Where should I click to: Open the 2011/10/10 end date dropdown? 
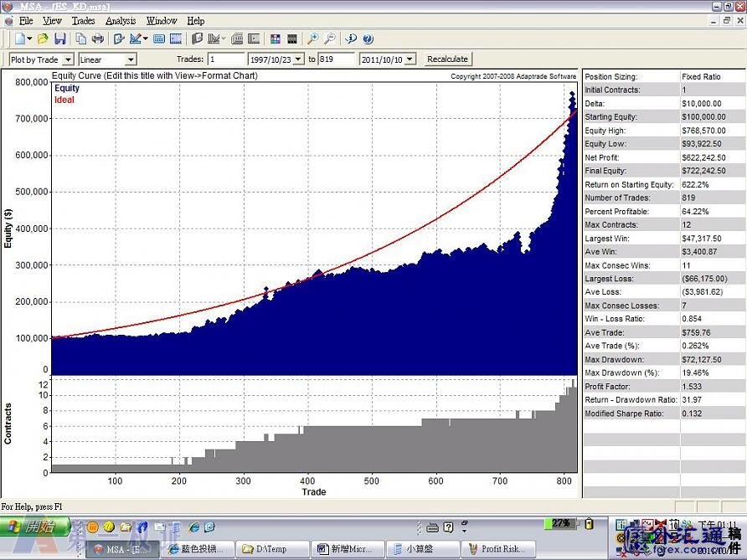(x=410, y=59)
